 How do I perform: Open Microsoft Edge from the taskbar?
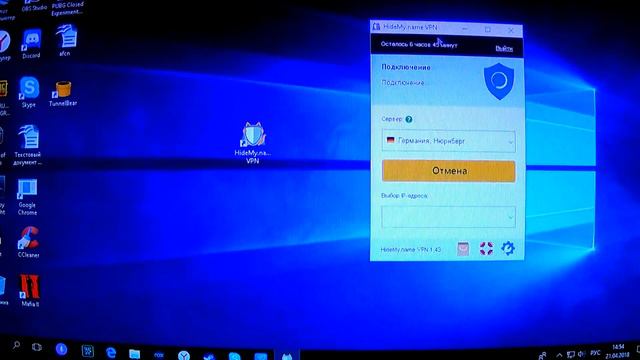point(111,353)
